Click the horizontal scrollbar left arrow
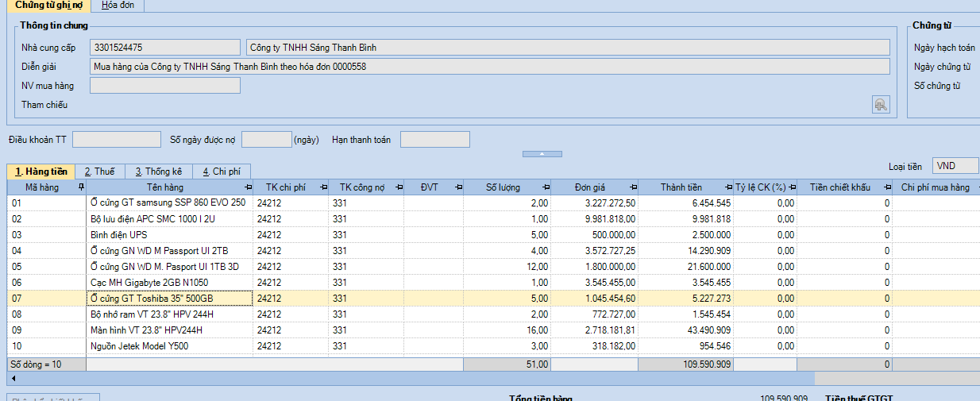This screenshot has width=980, height=401. tap(13, 379)
